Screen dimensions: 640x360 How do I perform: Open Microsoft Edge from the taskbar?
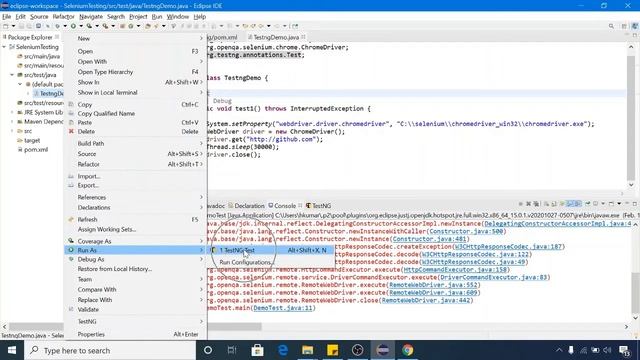282,350
